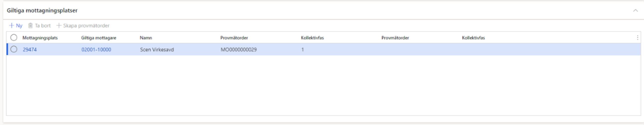The width and height of the screenshot is (644, 125).
Task: Open Mottagningsplats link 29474
Action: tap(30, 50)
